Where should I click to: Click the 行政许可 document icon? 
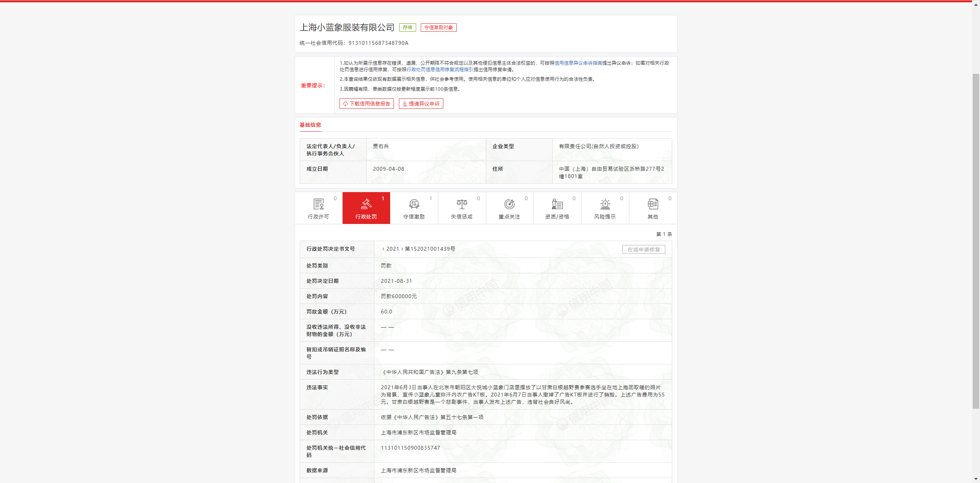318,204
